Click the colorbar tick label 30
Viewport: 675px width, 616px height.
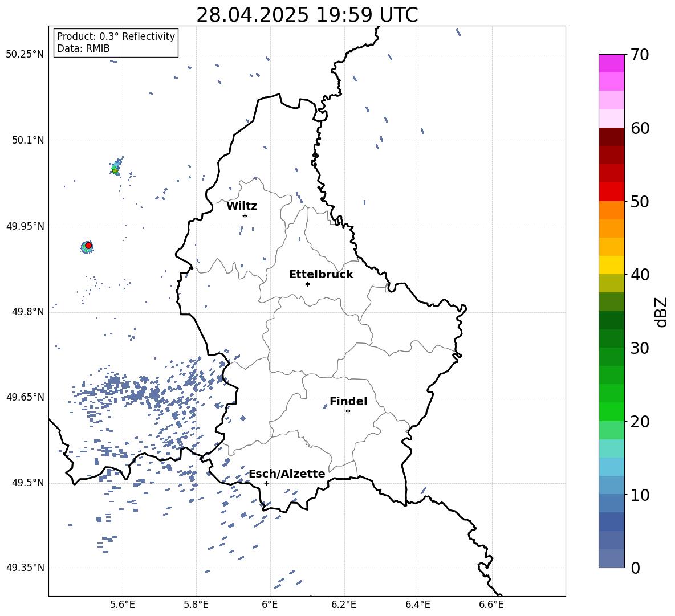pos(640,348)
